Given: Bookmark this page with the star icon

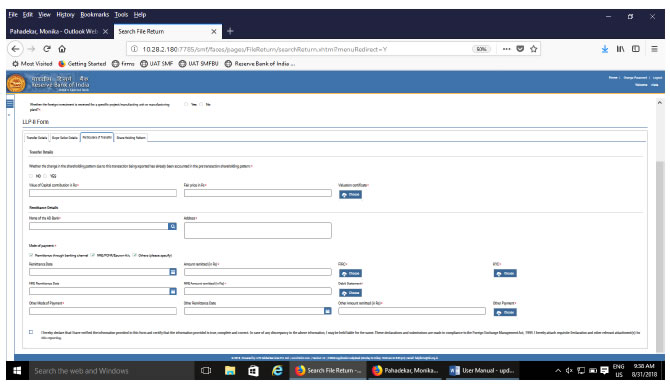Looking at the screenshot, I should pyautogui.click(x=533, y=49).
